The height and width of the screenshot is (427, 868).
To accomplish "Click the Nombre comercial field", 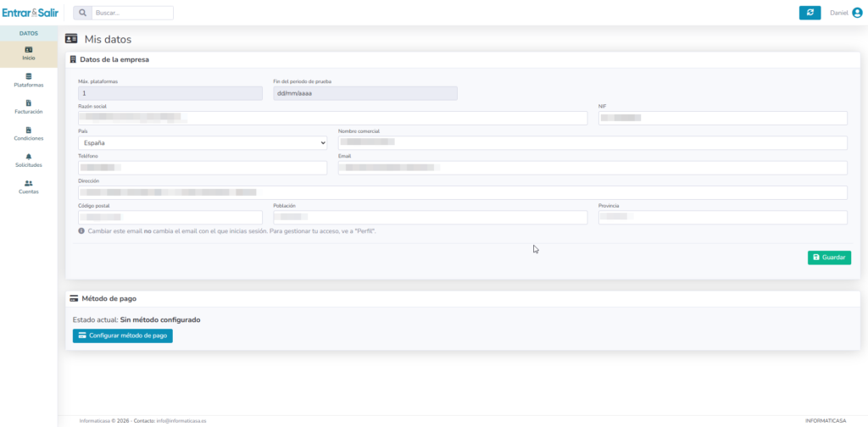I will tap(593, 142).
